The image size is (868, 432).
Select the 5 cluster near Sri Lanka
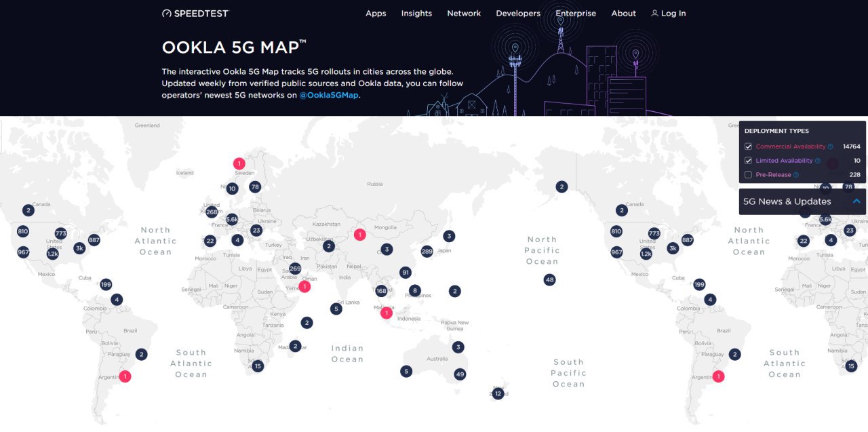(336, 309)
